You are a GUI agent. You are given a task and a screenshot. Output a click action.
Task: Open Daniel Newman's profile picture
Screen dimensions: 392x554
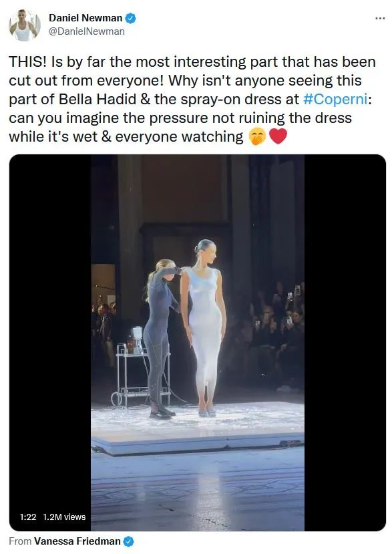coord(24,25)
